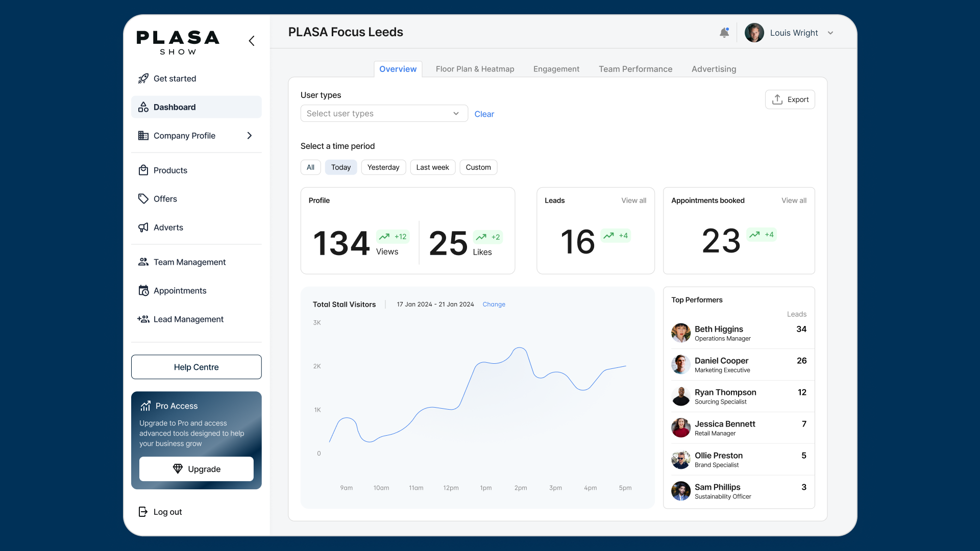Select the Last week time filter
980x551 pixels.
coord(432,167)
